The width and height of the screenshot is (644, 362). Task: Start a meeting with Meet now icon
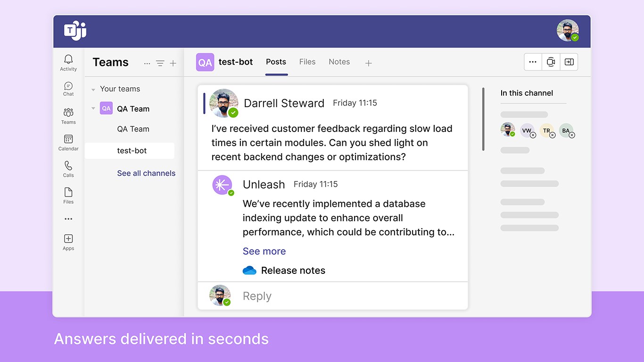(x=551, y=62)
